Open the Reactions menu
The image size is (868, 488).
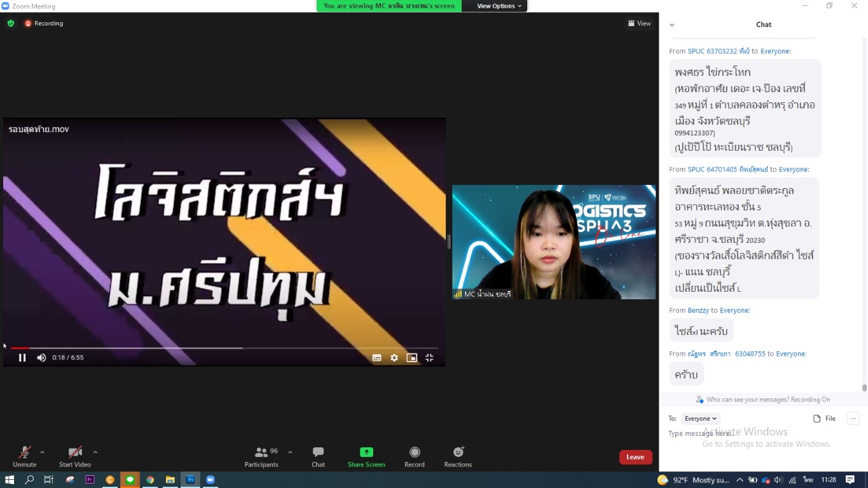coord(458,456)
